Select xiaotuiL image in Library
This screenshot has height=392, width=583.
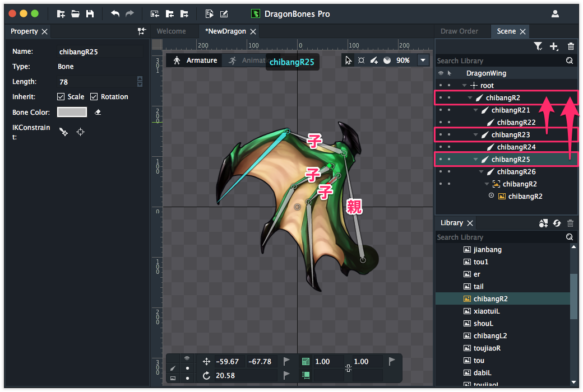[487, 311]
